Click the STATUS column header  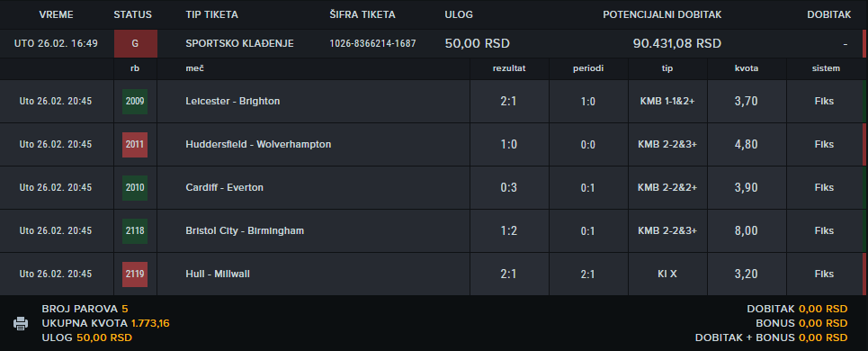click(133, 15)
